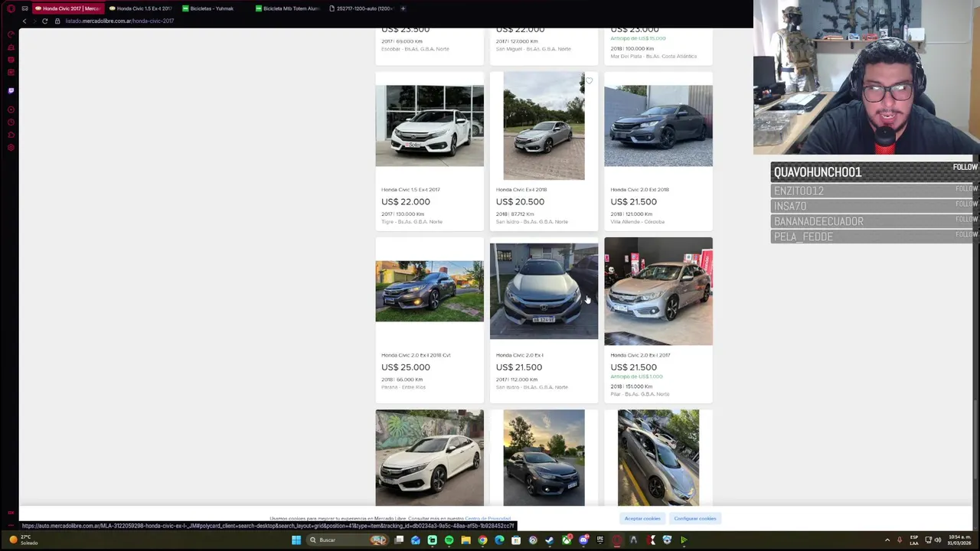The height and width of the screenshot is (551, 980).
Task: Open clock and date in tray
Action: tap(959, 540)
